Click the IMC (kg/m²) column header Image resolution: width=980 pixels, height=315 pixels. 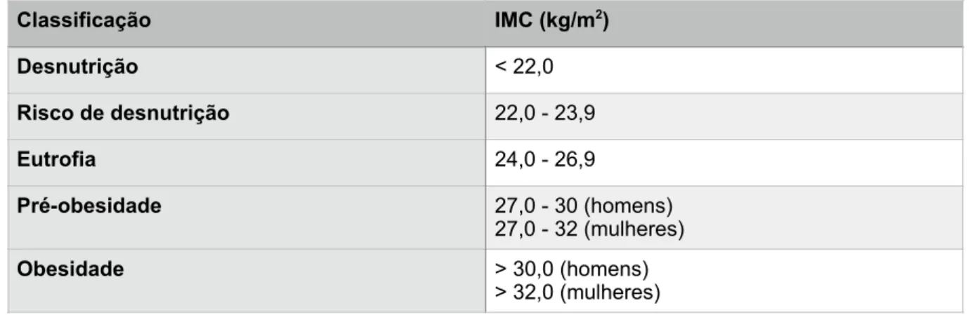click(551, 21)
